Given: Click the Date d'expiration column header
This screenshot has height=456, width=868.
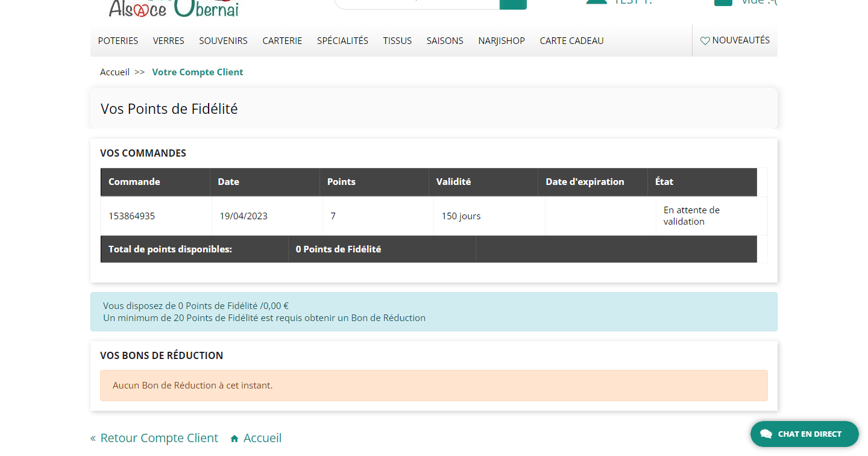Looking at the screenshot, I should click(593, 181).
